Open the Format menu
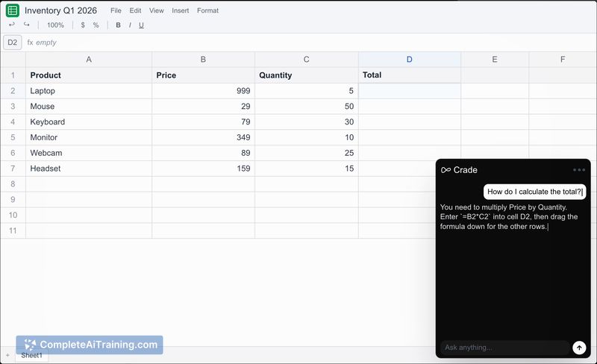Viewport: 597px width, 364px height. point(207,10)
